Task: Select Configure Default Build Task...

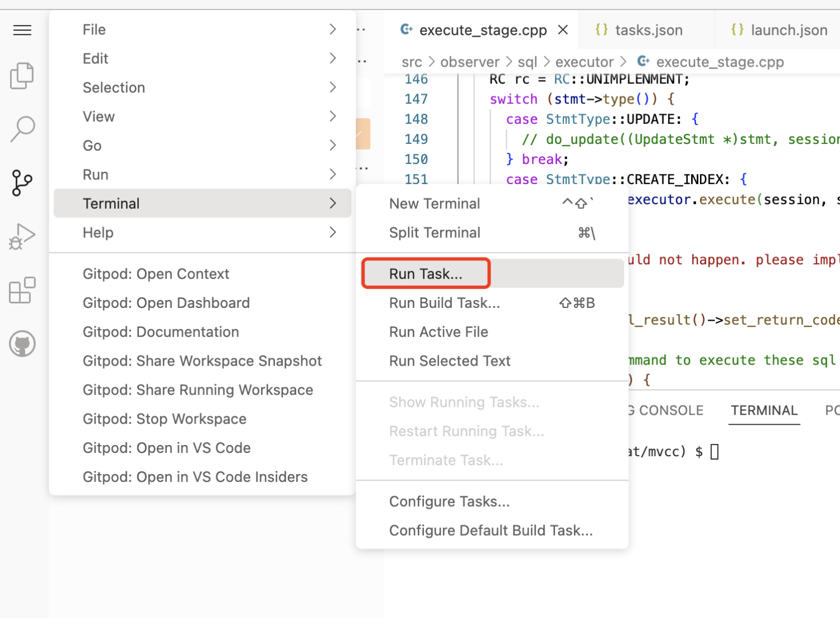Action: point(492,531)
